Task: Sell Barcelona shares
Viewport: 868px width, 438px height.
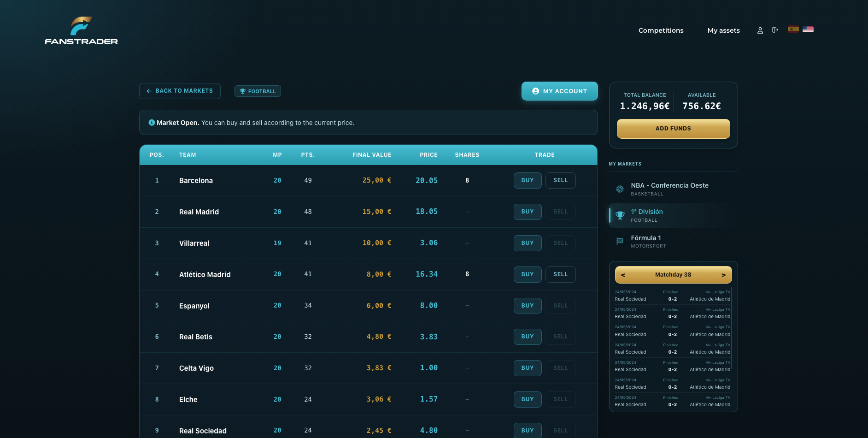Action: [x=561, y=180]
